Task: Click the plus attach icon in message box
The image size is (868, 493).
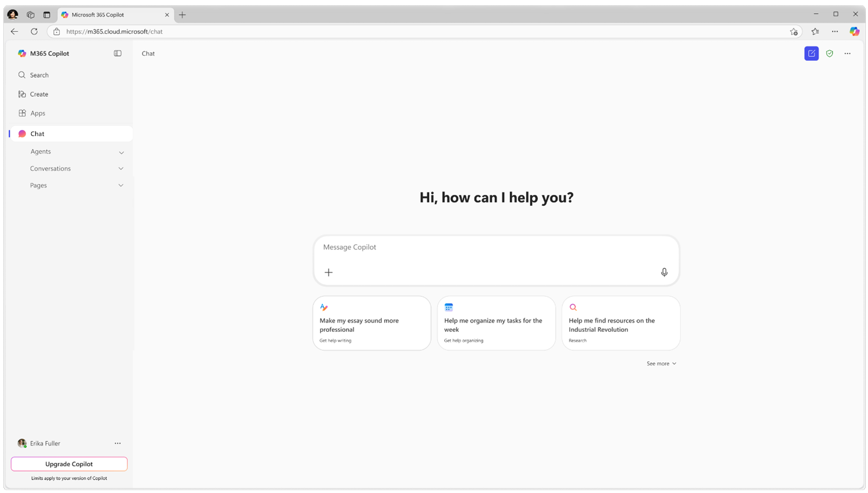Action: tap(329, 273)
